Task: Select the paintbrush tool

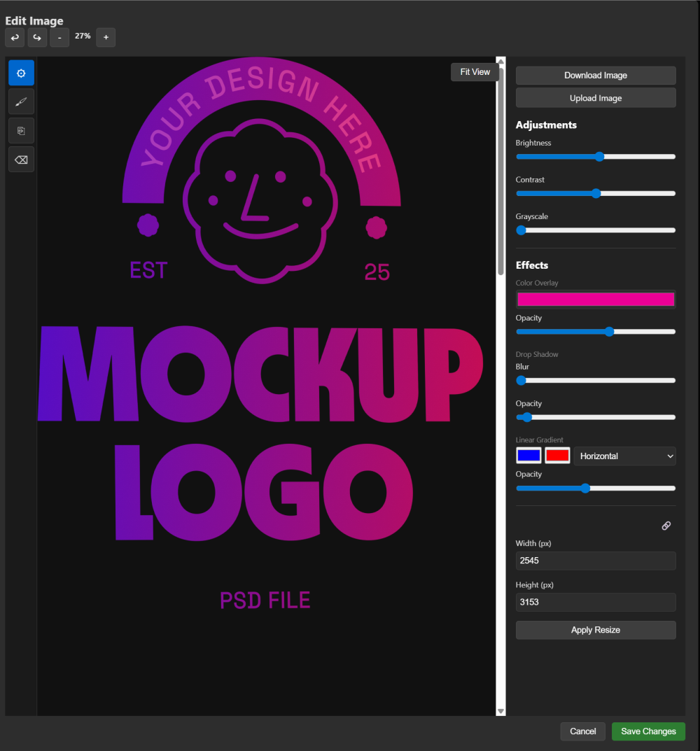Action: [21, 102]
